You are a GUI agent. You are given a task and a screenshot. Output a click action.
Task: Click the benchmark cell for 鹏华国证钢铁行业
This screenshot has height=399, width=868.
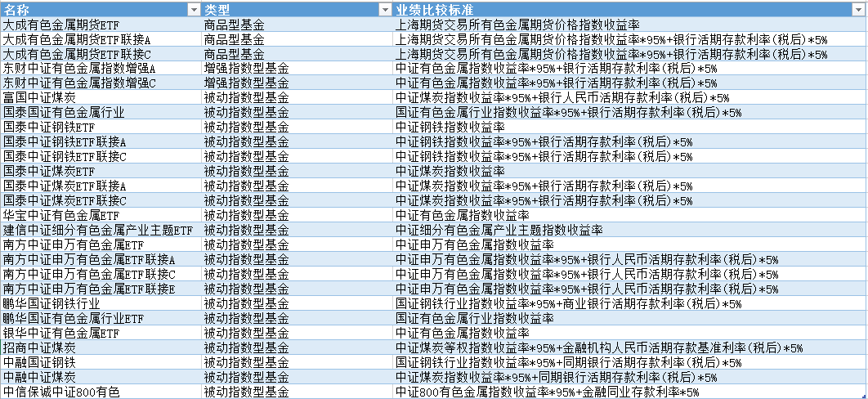pyautogui.click(x=630, y=303)
